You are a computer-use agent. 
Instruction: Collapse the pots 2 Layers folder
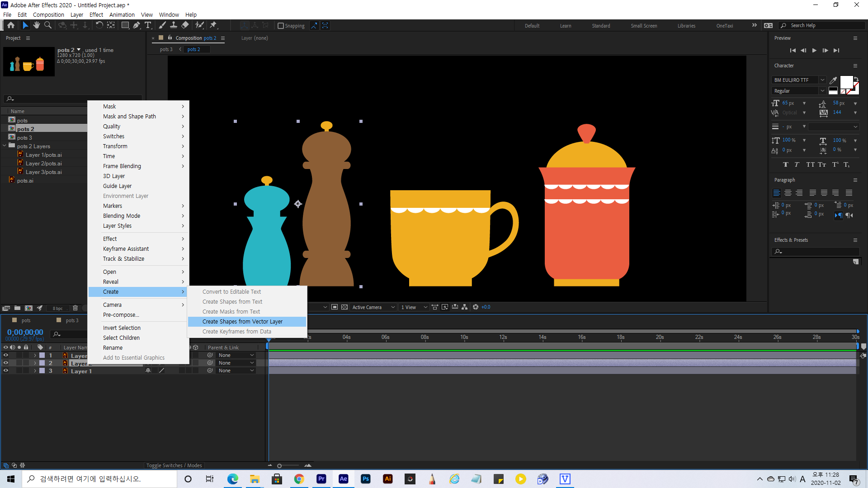(5, 146)
